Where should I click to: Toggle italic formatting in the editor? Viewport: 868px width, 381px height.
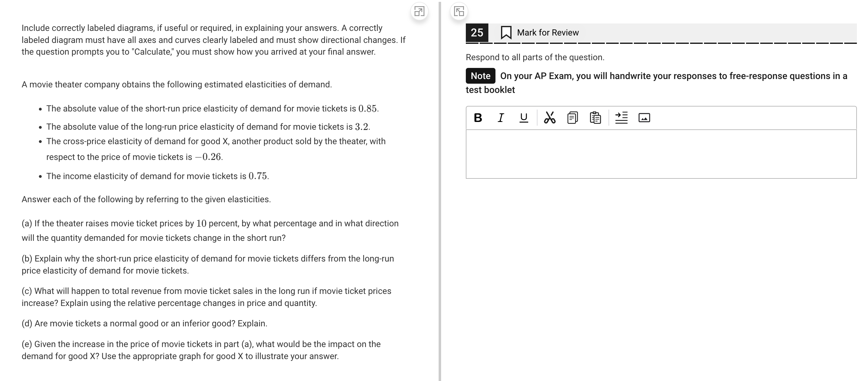coord(500,117)
